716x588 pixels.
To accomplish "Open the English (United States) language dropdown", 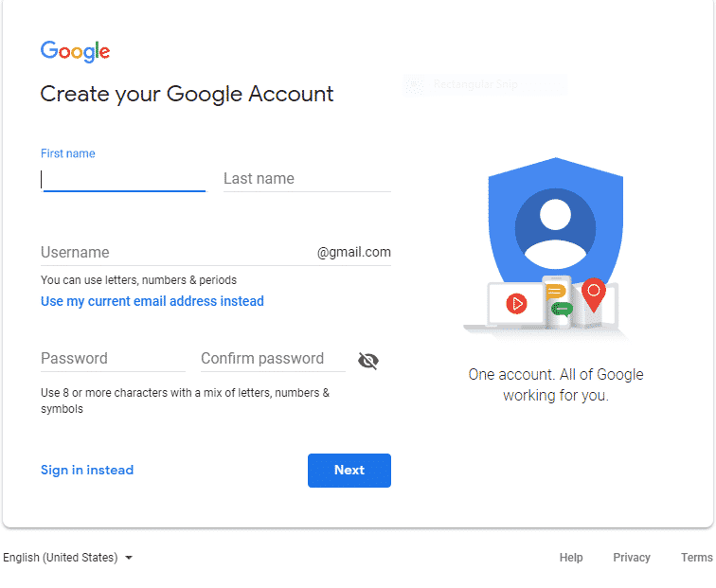I will tap(68, 558).
